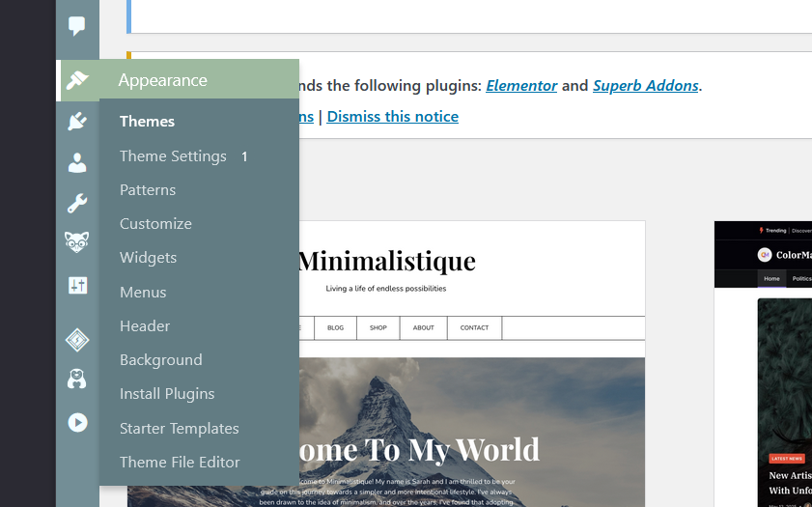Open Menus from the Appearance submenu
This screenshot has height=507, width=812.
tap(143, 293)
